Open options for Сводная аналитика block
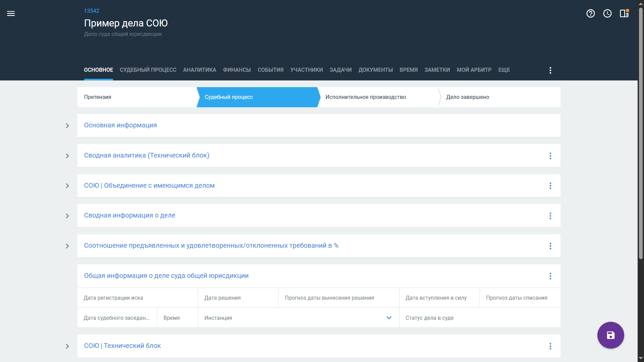Image resolution: width=644 pixels, height=362 pixels. tap(550, 156)
